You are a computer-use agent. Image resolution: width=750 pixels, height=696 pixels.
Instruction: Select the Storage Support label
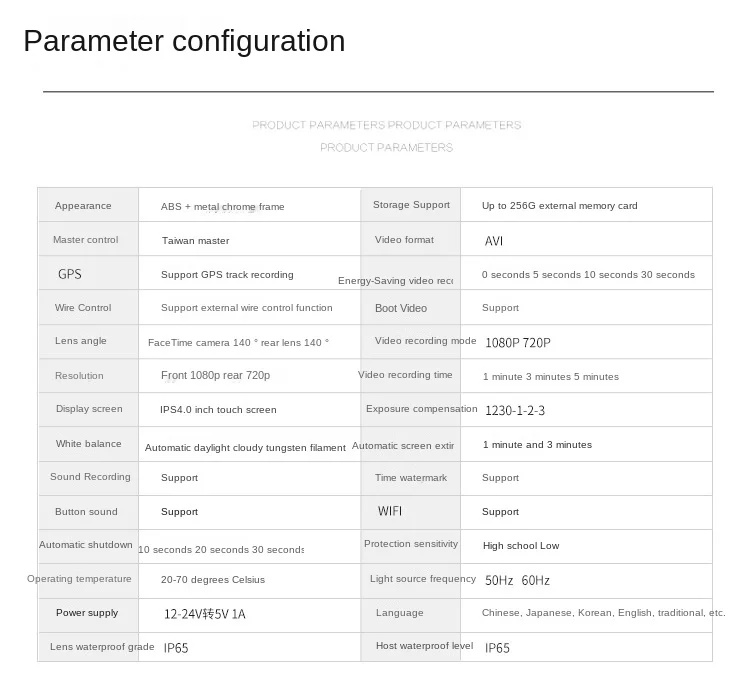pyautogui.click(x=411, y=205)
